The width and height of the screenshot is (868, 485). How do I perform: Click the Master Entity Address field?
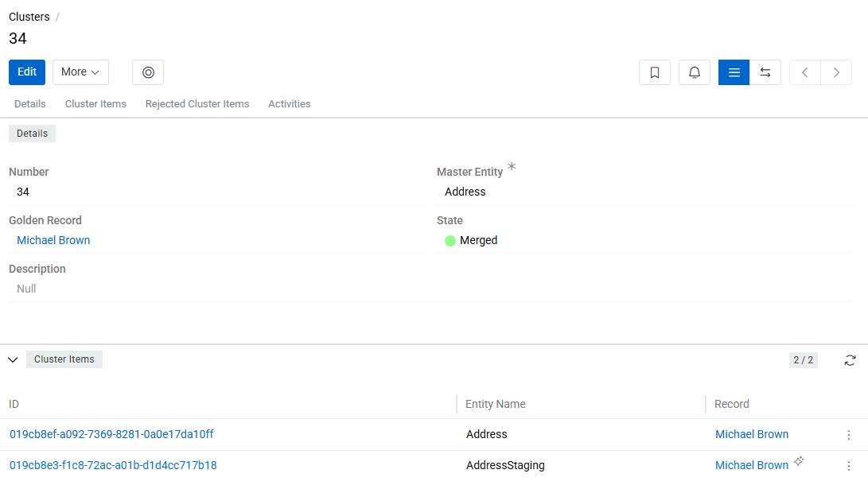(x=465, y=192)
